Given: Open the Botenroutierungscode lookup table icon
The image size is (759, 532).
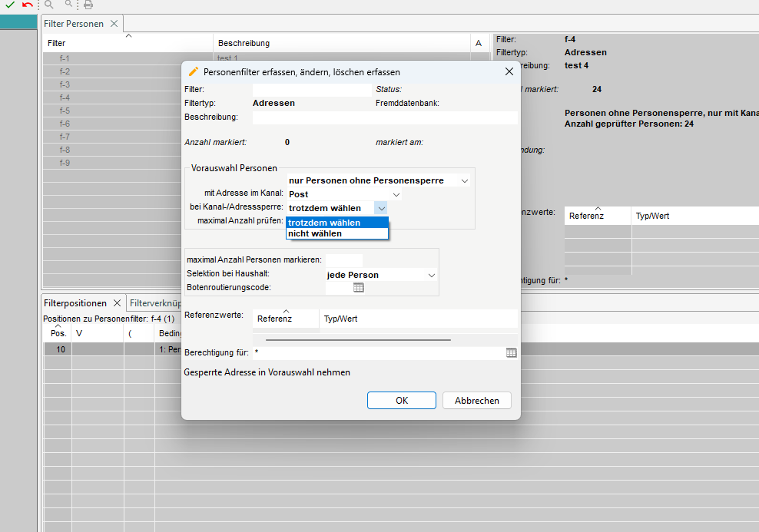Looking at the screenshot, I should (x=358, y=288).
